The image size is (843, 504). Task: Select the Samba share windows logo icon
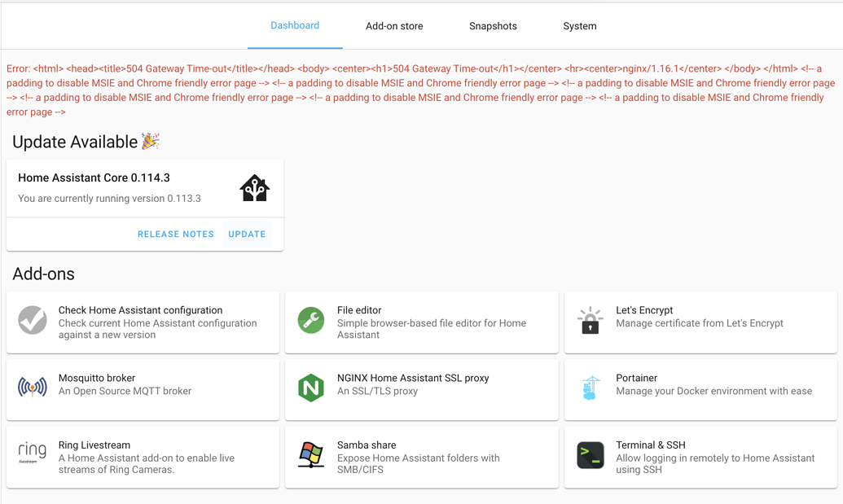[x=310, y=455]
